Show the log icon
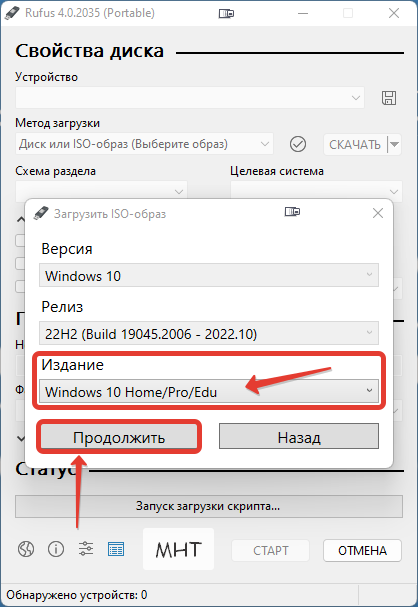 pos(116,549)
